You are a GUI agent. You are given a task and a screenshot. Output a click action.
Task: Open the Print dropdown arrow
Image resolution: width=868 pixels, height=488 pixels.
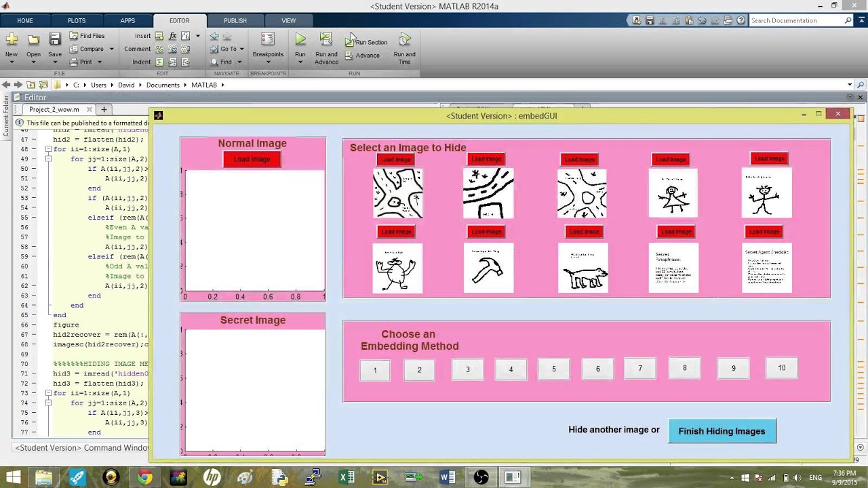[x=99, y=62]
